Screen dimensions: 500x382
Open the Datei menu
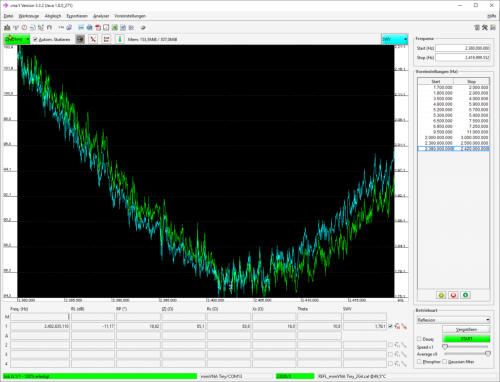coord(8,16)
